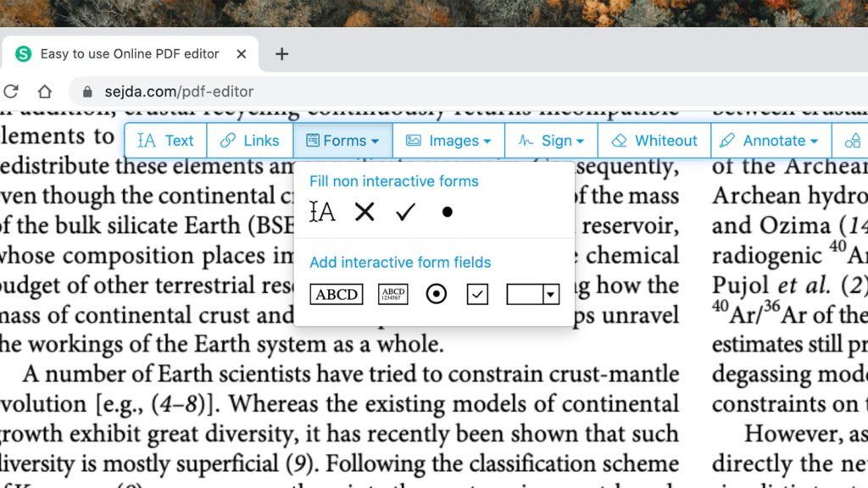Choose the Whiteout tool
The width and height of the screenshot is (868, 488).
(654, 141)
